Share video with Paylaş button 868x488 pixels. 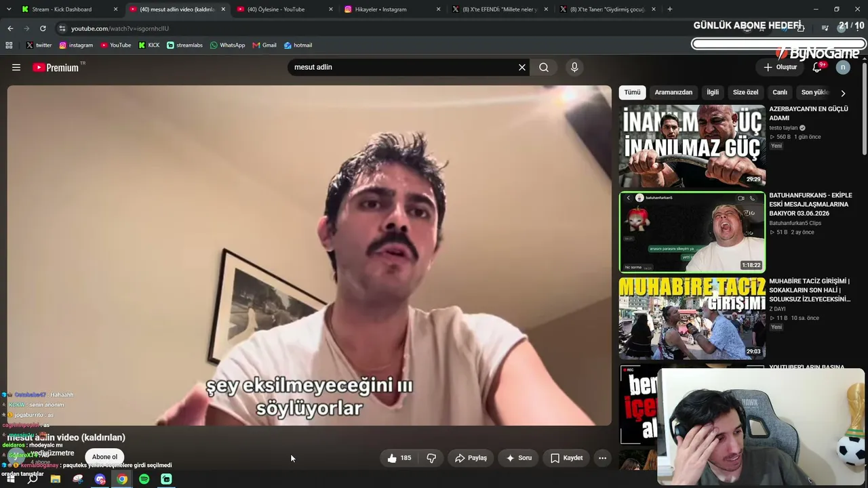click(471, 458)
